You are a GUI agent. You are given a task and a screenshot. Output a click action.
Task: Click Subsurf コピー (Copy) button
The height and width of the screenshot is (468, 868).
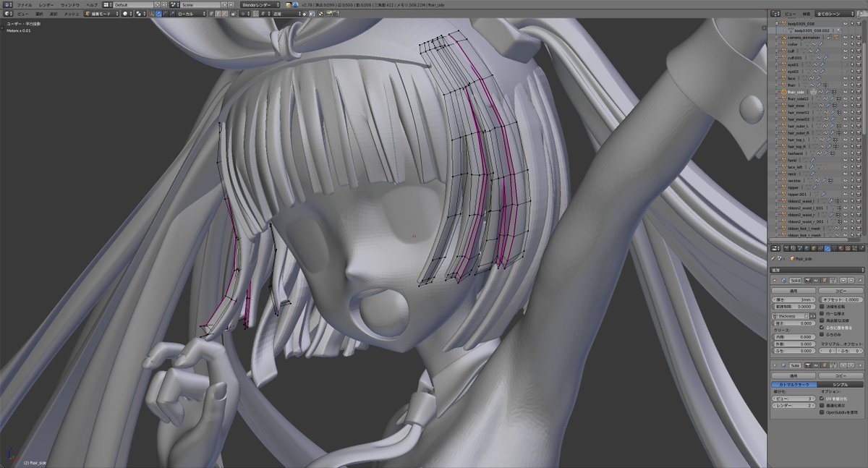click(841, 375)
